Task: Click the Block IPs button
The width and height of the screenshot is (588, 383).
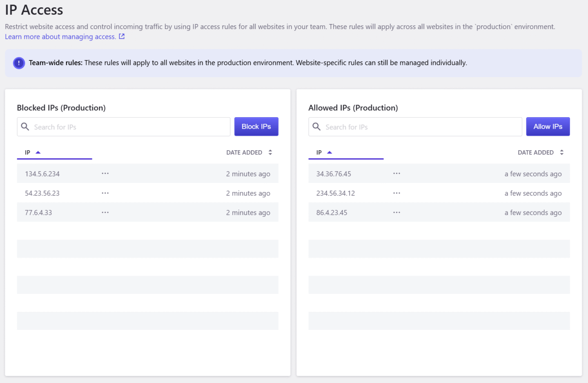Action: click(256, 126)
